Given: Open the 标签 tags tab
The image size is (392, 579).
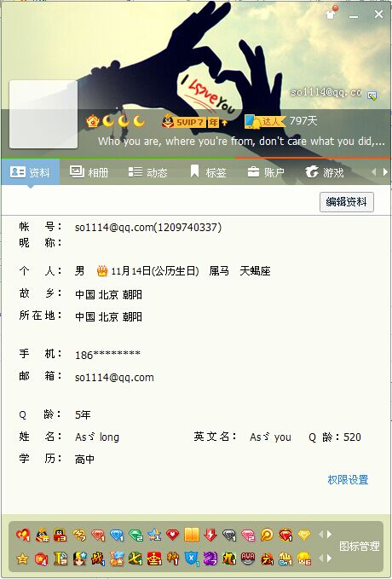Looking at the screenshot, I should click(x=208, y=172).
